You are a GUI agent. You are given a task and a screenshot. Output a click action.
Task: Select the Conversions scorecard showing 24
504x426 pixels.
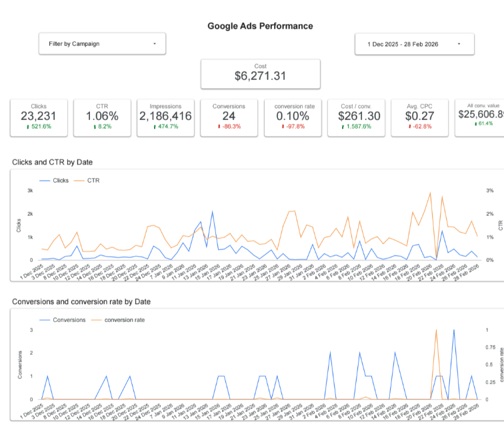pyautogui.click(x=229, y=118)
